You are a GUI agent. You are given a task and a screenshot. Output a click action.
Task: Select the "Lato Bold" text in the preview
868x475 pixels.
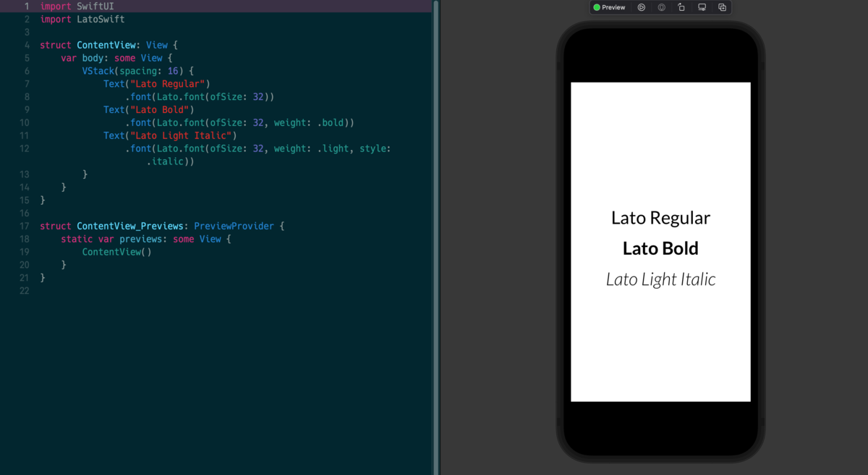(x=660, y=248)
